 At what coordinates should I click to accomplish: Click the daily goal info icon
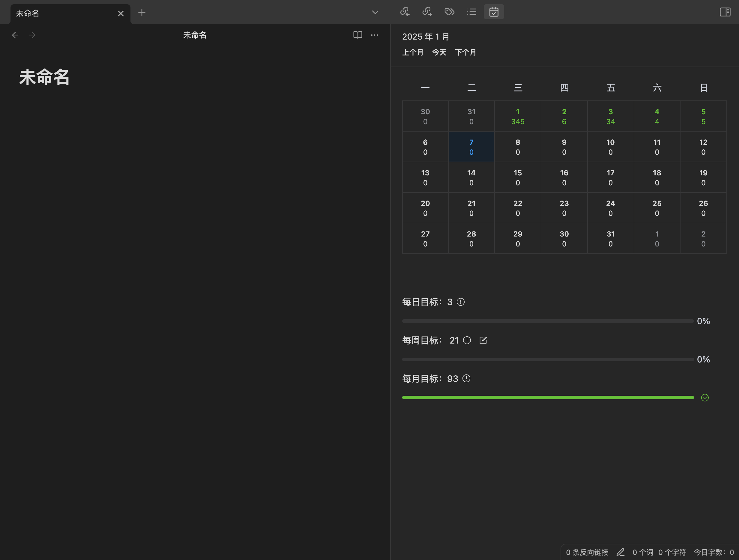tap(460, 302)
